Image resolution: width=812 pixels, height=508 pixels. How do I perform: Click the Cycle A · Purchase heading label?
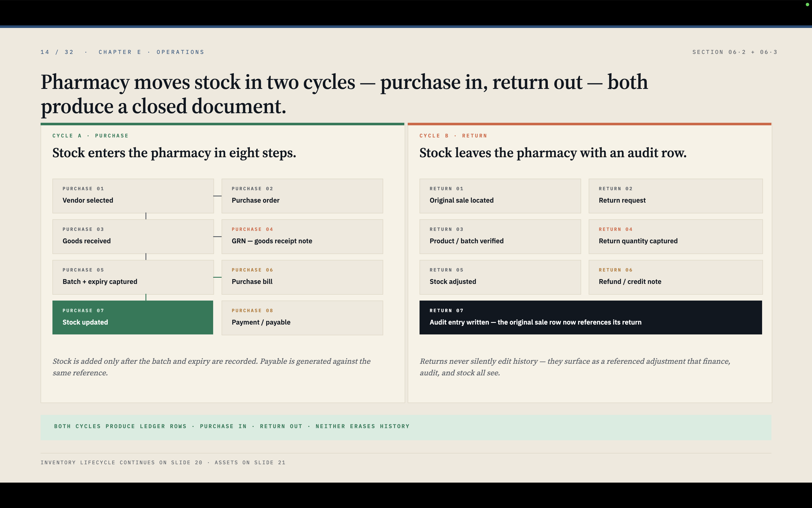coord(90,136)
